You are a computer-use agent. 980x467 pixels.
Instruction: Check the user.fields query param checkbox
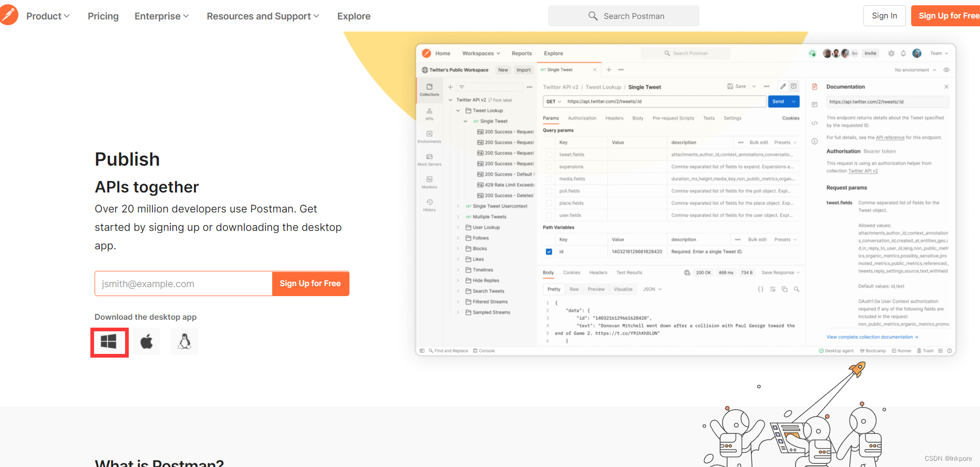pyautogui.click(x=549, y=215)
